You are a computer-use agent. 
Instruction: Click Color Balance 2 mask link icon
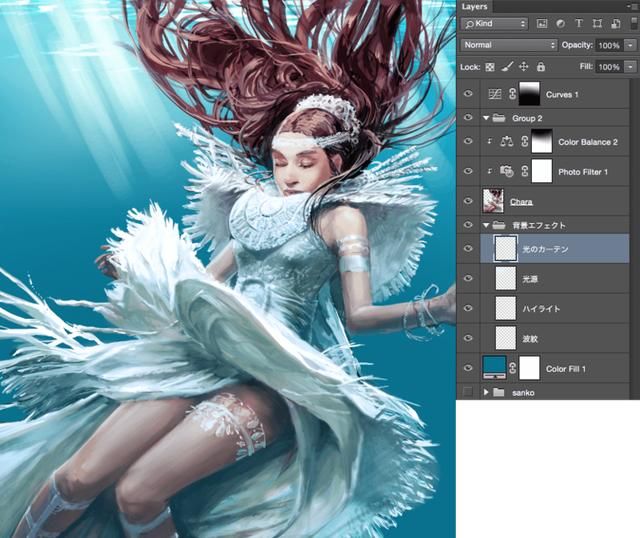click(525, 142)
